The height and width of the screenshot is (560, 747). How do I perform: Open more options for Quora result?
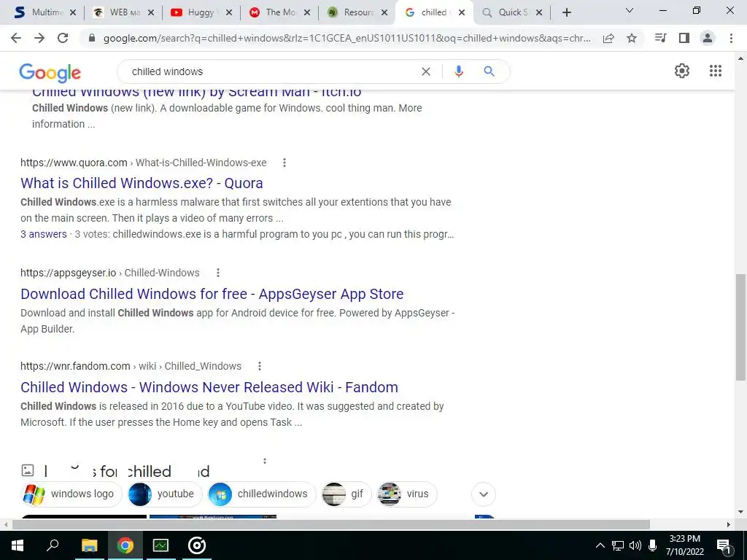285,163
